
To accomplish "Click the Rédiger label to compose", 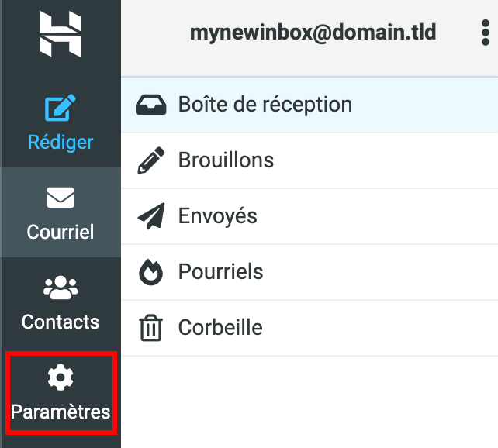I will click(61, 143).
